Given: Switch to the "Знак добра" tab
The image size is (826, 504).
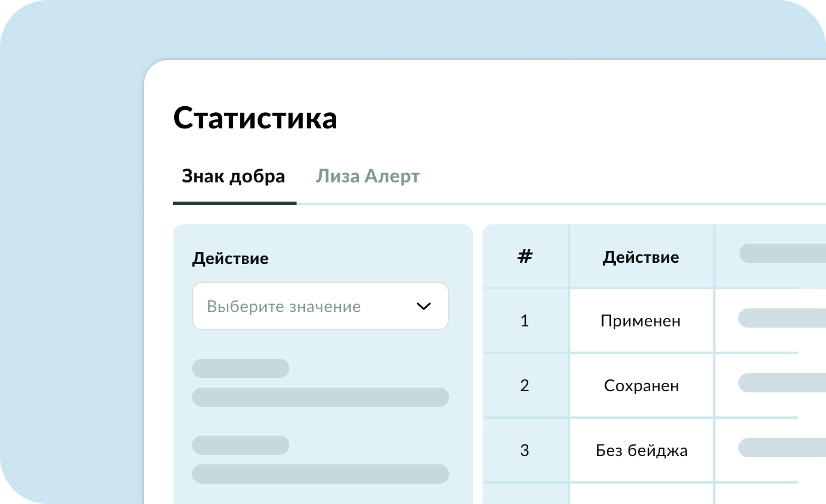Looking at the screenshot, I should pos(234,177).
